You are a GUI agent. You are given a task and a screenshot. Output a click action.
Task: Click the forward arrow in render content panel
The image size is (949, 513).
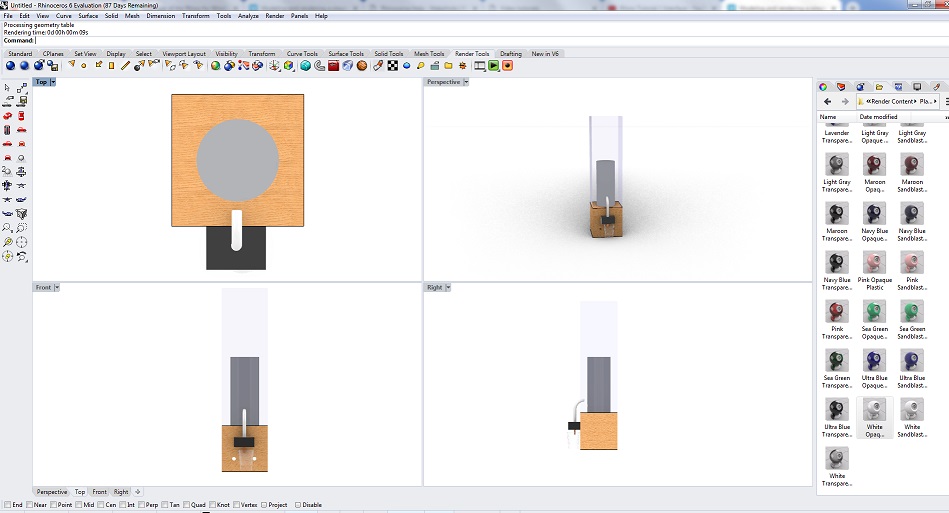point(845,102)
